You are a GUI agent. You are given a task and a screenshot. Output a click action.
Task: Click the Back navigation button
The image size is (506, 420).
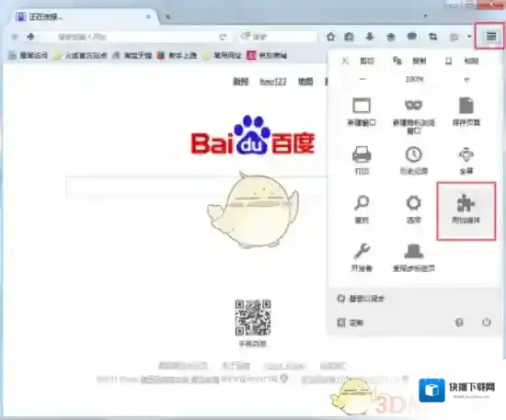[x=15, y=37]
